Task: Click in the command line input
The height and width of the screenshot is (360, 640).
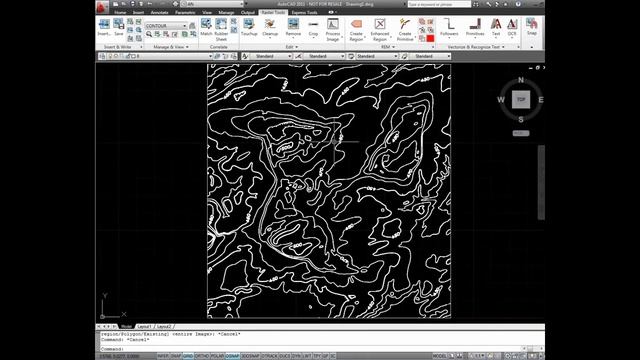Action: (x=312, y=349)
